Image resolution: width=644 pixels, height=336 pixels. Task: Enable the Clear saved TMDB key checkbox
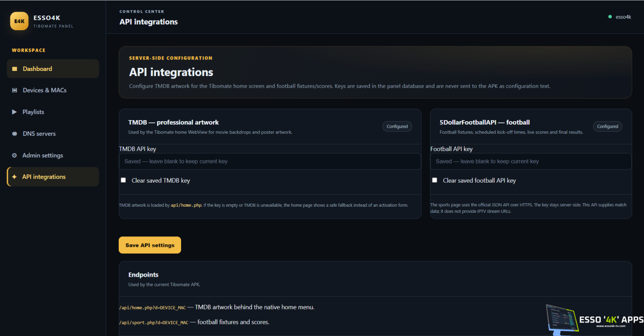coord(123,180)
